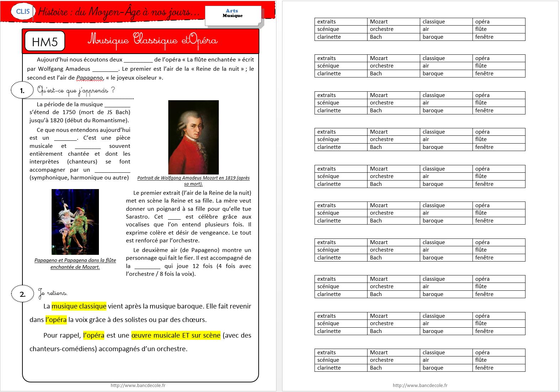The width and height of the screenshot is (560, 392).
Task: Click 'Bach' cell in the topmost table
Action: [x=393, y=37]
